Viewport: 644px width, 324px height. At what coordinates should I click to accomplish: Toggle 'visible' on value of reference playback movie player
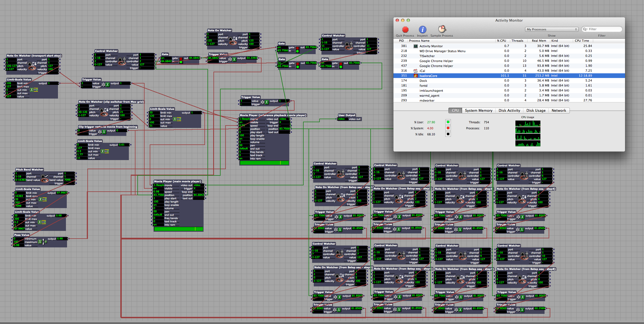244,122
